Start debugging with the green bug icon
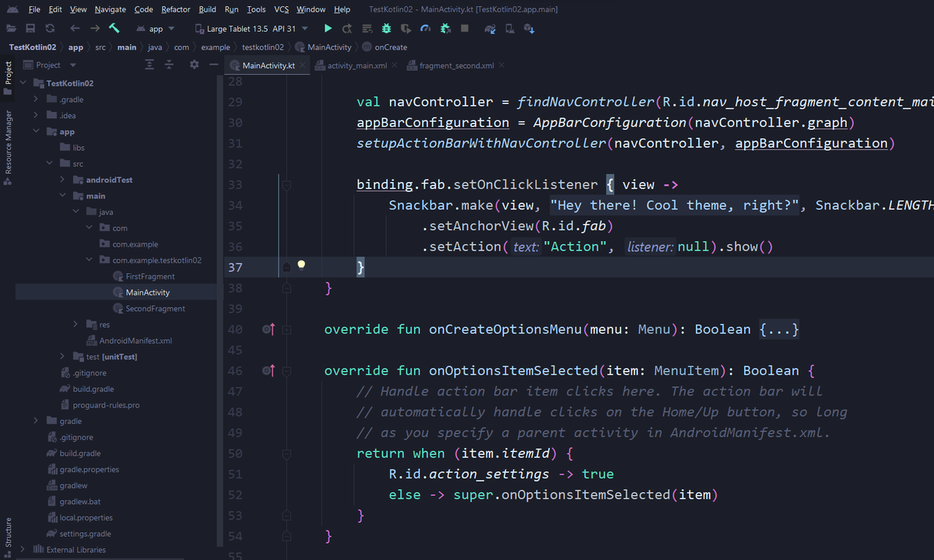 coord(387,29)
